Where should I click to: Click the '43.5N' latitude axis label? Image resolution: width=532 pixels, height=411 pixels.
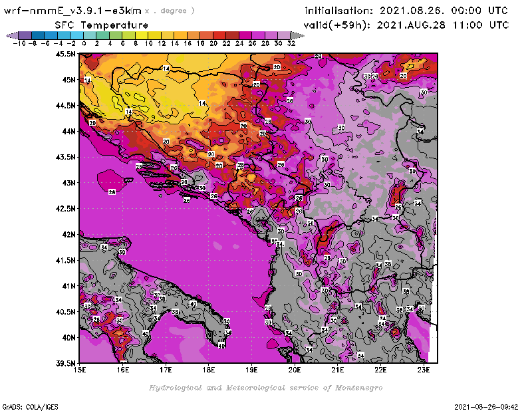pos(65,157)
